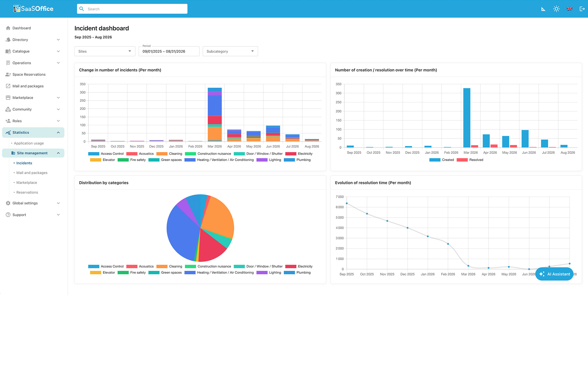588x383 pixels.
Task: Click the logout icon in header
Action: [582, 9]
